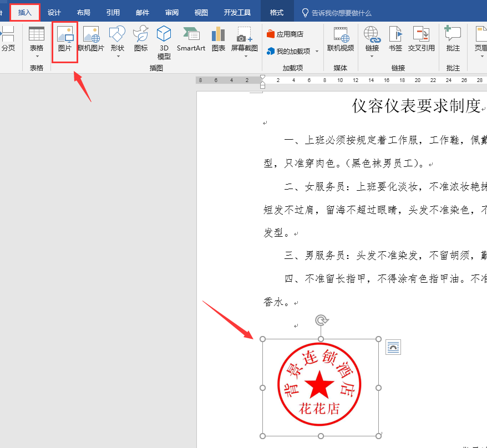Insert a picture with 图片 button
Screen dimensions: 487x448
click(x=65, y=39)
